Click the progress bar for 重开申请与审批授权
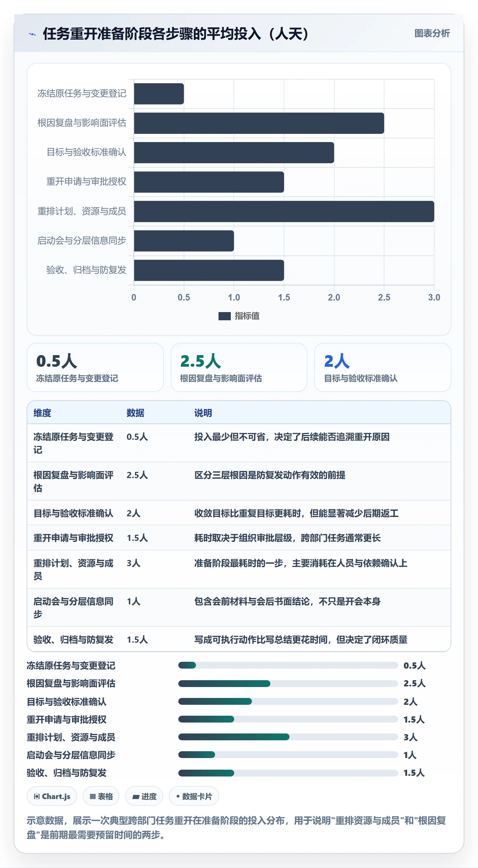Viewport: 478px width, 868px height. [288, 719]
